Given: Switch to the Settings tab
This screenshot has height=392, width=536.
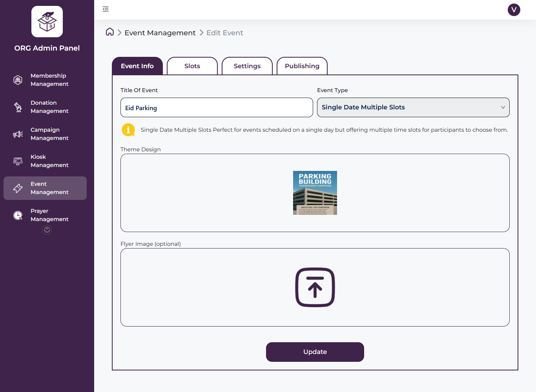Looking at the screenshot, I should tap(247, 66).
